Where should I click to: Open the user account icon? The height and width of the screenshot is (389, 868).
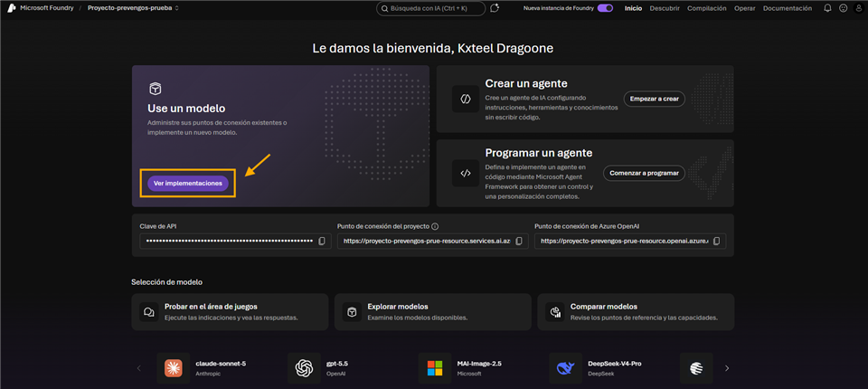click(859, 8)
